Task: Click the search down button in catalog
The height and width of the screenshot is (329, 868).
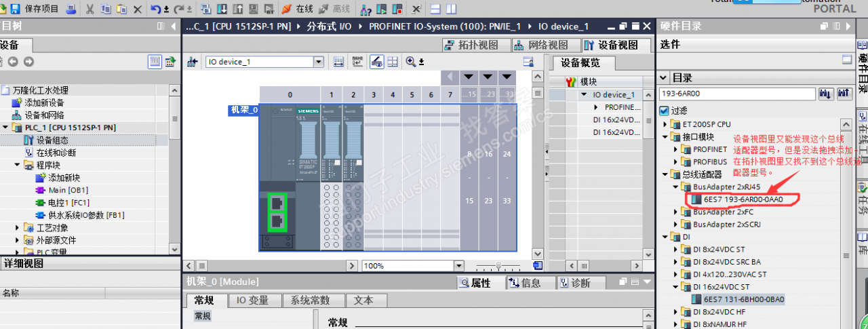Action: (x=826, y=94)
